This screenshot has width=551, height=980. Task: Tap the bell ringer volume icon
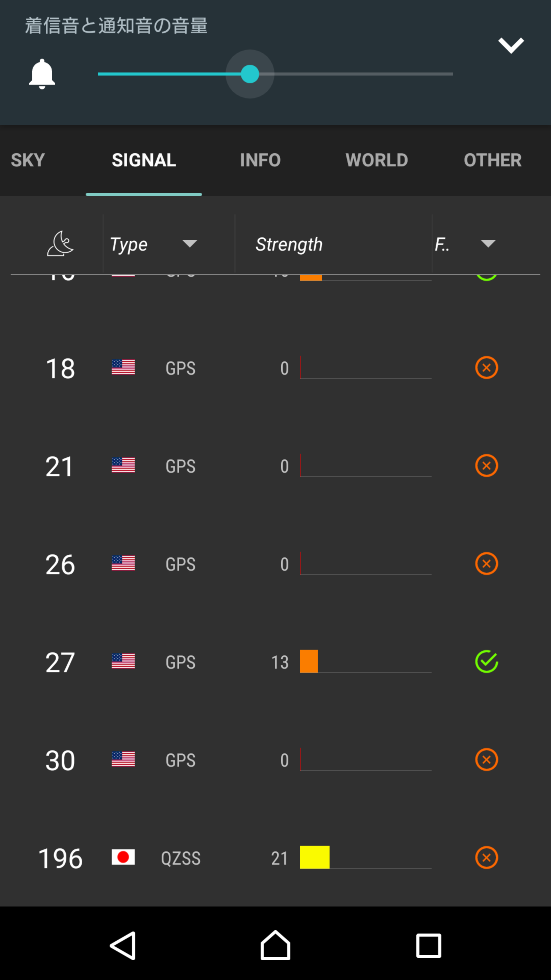[x=42, y=74]
